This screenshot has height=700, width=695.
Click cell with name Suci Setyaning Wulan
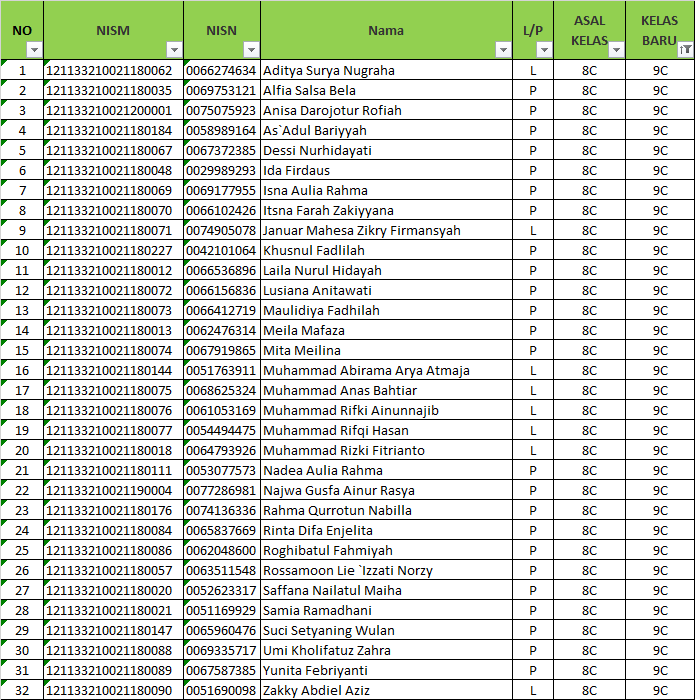pyautogui.click(x=386, y=631)
